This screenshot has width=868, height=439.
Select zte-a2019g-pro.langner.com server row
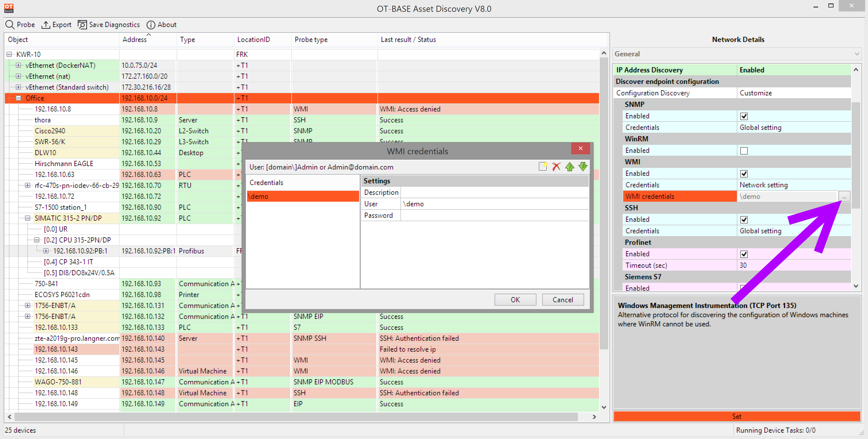point(302,338)
